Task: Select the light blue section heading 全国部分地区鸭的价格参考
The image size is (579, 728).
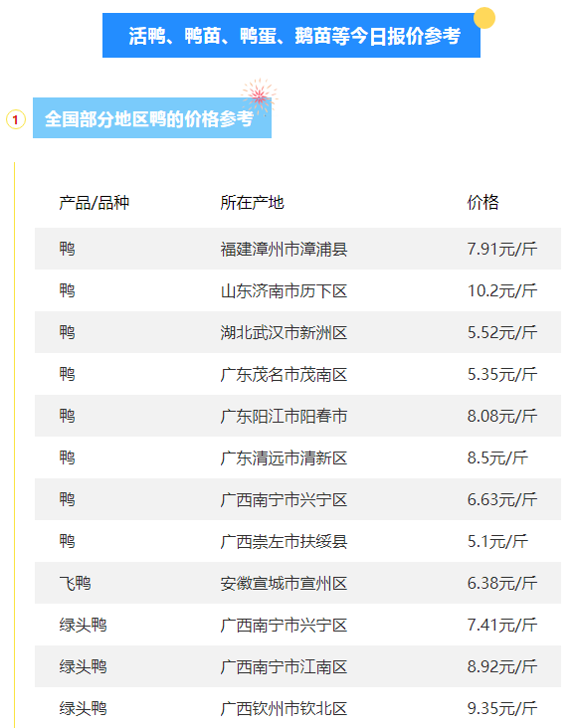Action: (x=152, y=118)
